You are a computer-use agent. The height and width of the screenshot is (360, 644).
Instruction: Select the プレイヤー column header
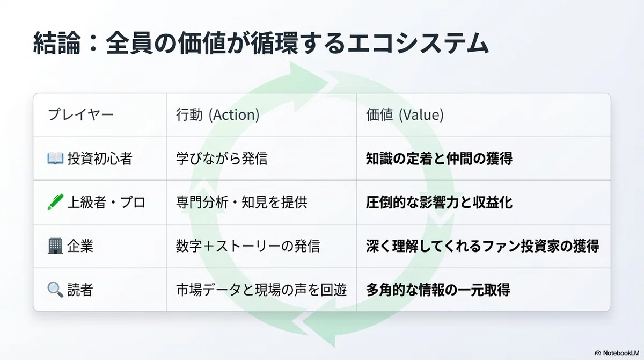81,115
